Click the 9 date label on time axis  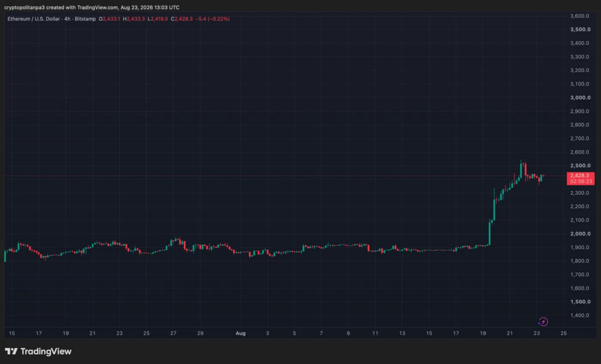(348, 334)
